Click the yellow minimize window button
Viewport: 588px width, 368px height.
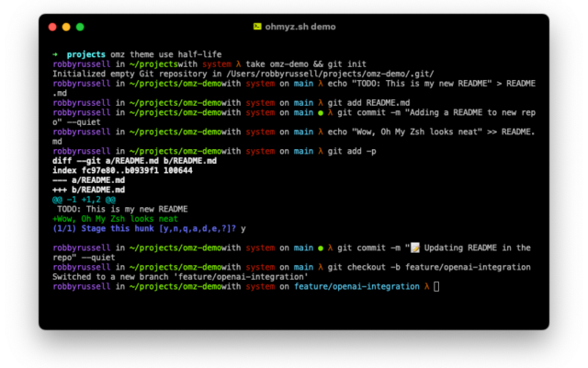[x=66, y=27]
